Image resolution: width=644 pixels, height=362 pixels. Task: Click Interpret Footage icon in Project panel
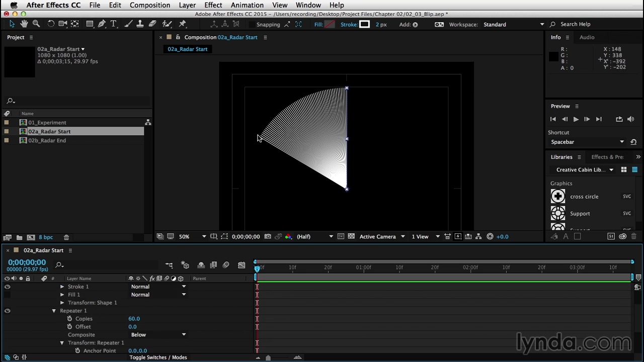coord(7,237)
